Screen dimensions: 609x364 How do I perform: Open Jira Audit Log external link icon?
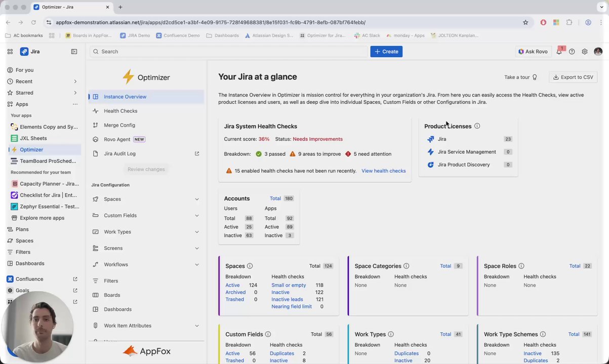(197, 154)
